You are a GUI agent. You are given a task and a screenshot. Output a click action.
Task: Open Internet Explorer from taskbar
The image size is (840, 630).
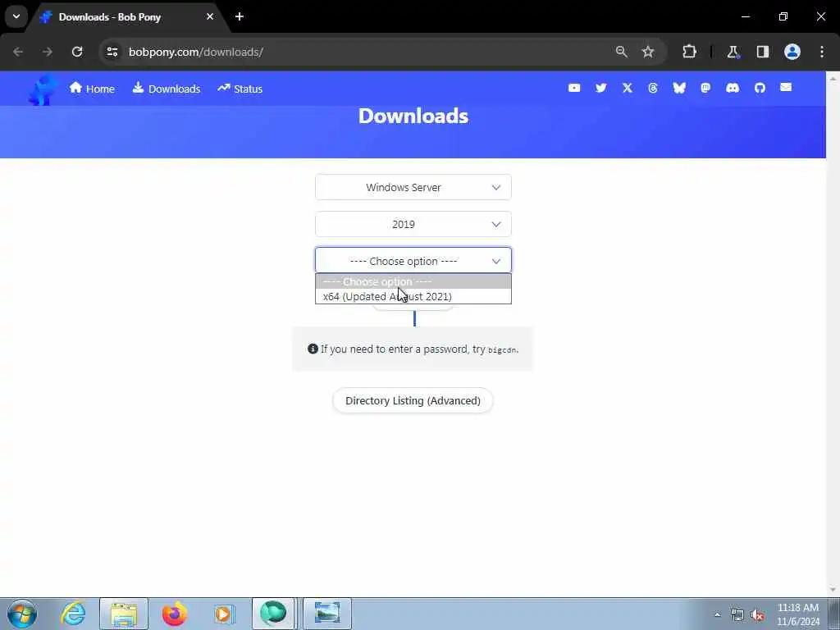click(73, 614)
